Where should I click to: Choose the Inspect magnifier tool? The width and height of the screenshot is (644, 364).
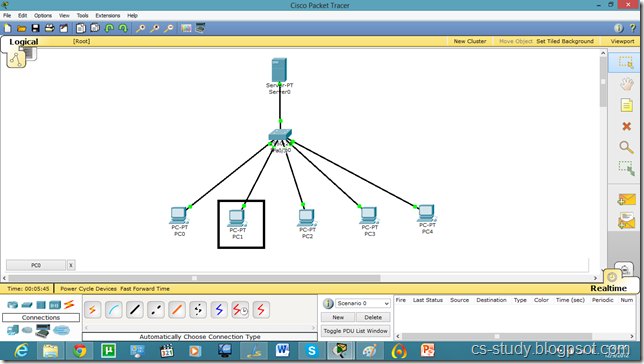[x=626, y=147]
